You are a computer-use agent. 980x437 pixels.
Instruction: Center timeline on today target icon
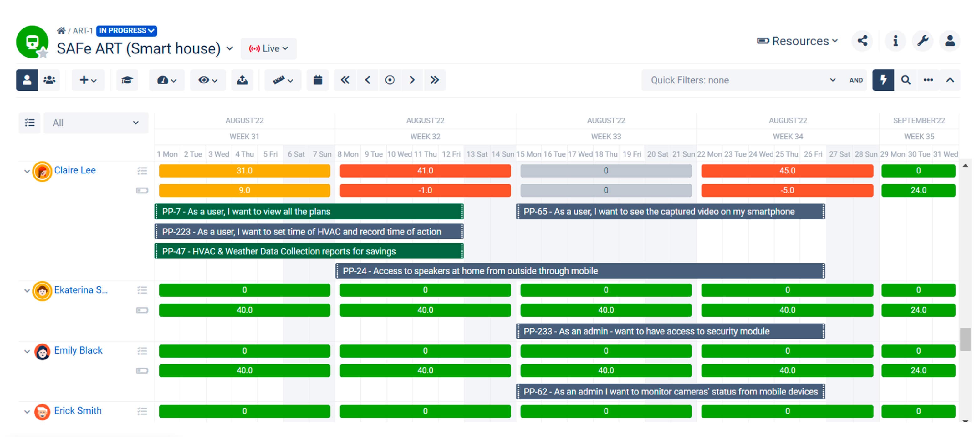(390, 80)
